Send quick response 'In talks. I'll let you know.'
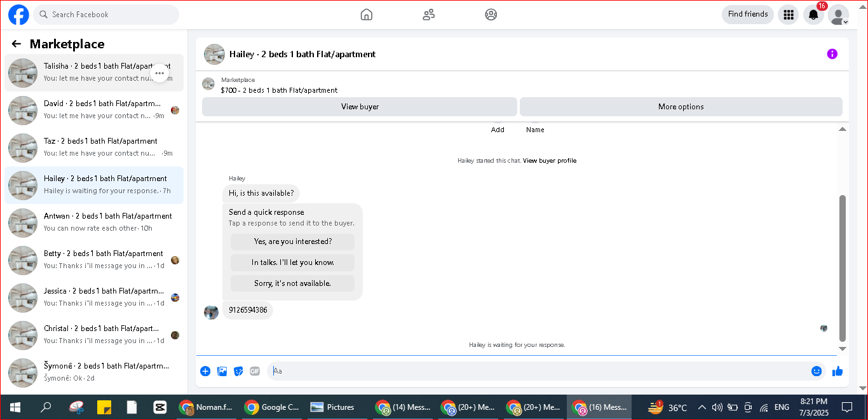 293,262
